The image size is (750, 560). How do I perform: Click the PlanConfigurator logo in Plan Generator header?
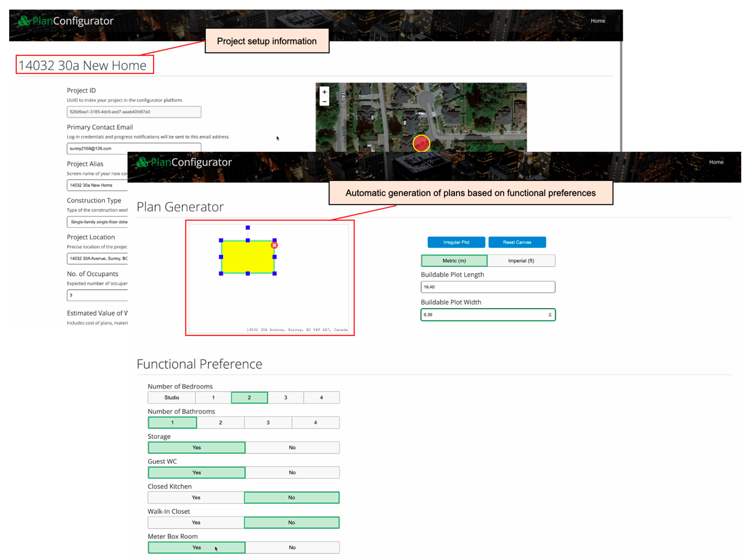tap(184, 162)
